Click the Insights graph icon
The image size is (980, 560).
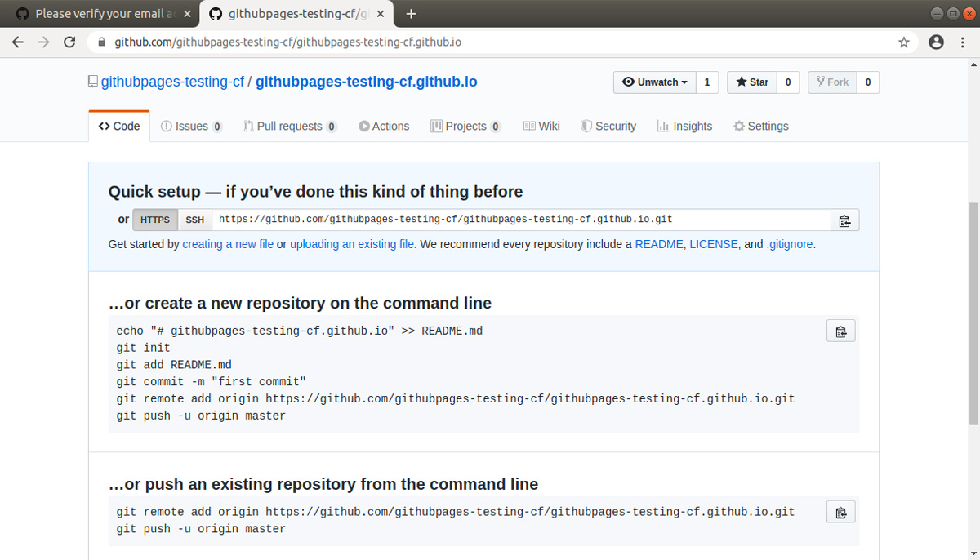[x=663, y=126]
